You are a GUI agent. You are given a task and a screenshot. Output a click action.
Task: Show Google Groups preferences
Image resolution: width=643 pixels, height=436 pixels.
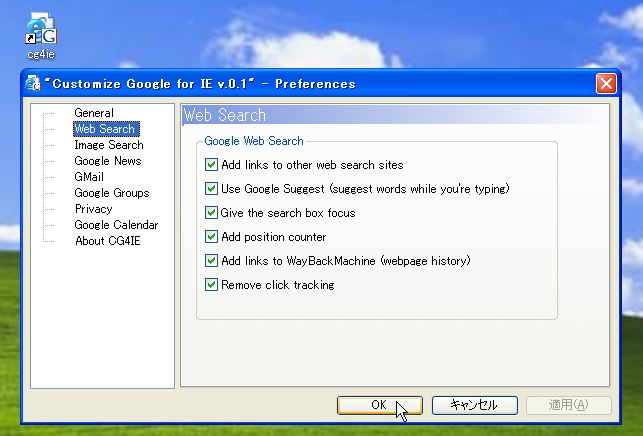[x=112, y=193]
